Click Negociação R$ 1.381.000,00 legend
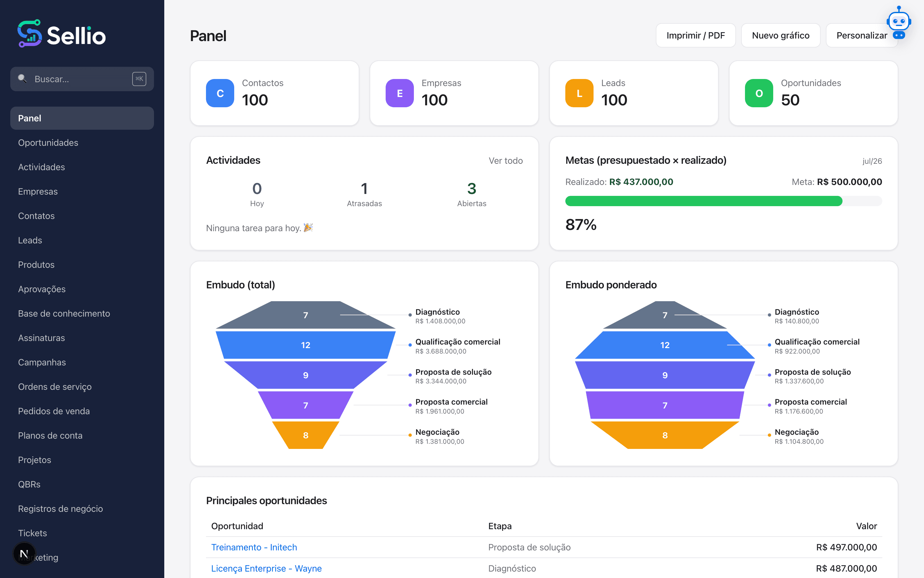This screenshot has width=924, height=578. (x=440, y=437)
